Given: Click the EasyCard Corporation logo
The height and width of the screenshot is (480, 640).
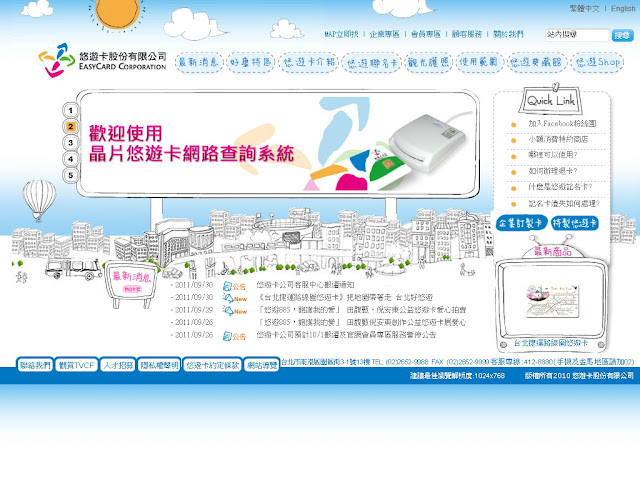Looking at the screenshot, I should point(102,60).
